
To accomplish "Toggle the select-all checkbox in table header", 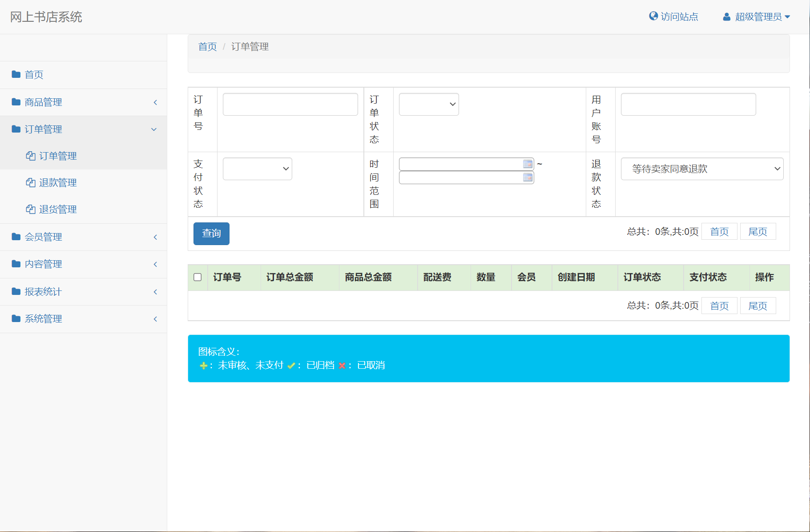I will pos(198,277).
